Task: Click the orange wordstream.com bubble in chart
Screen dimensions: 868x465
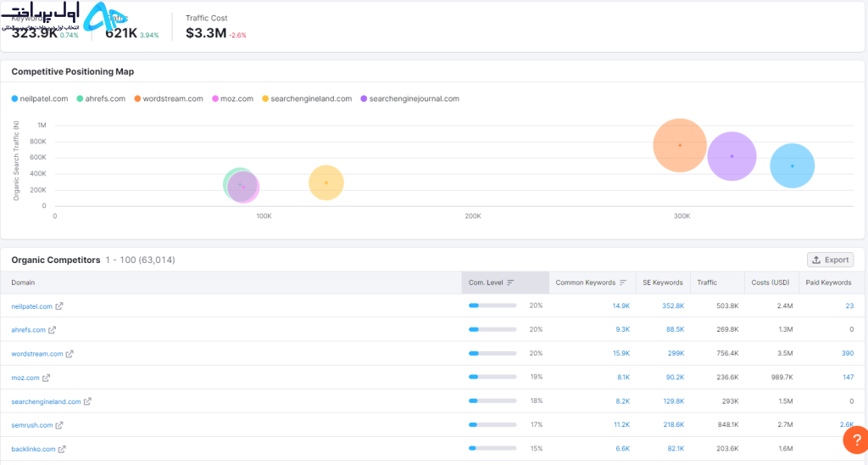Action: point(680,145)
